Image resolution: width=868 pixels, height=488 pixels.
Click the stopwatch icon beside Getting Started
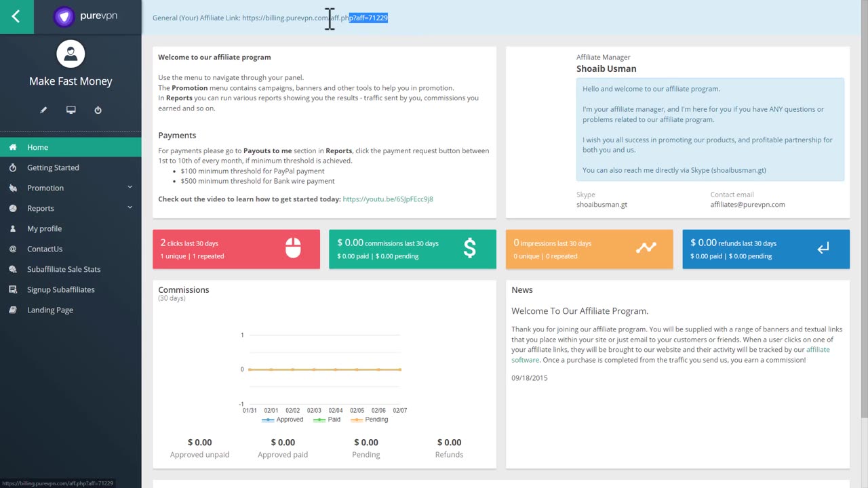[x=13, y=167]
